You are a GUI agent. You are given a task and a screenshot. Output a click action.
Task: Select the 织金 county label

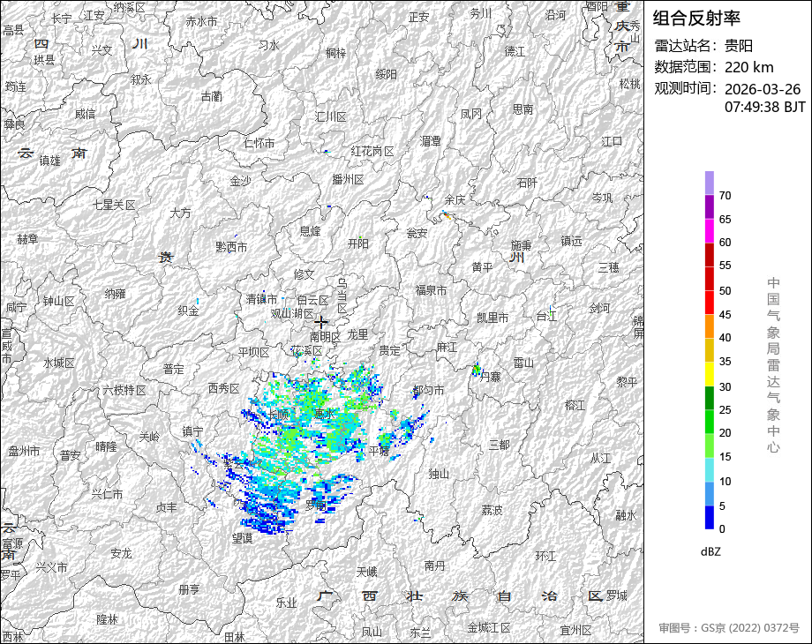(x=188, y=311)
